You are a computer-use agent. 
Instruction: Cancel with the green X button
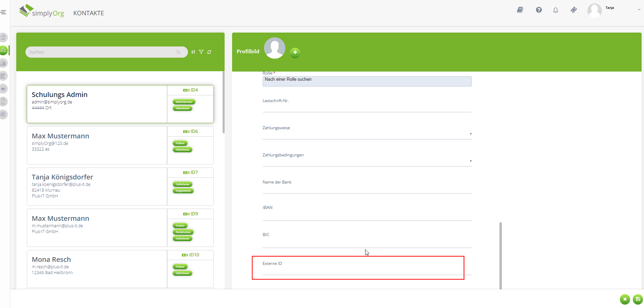[x=625, y=299]
